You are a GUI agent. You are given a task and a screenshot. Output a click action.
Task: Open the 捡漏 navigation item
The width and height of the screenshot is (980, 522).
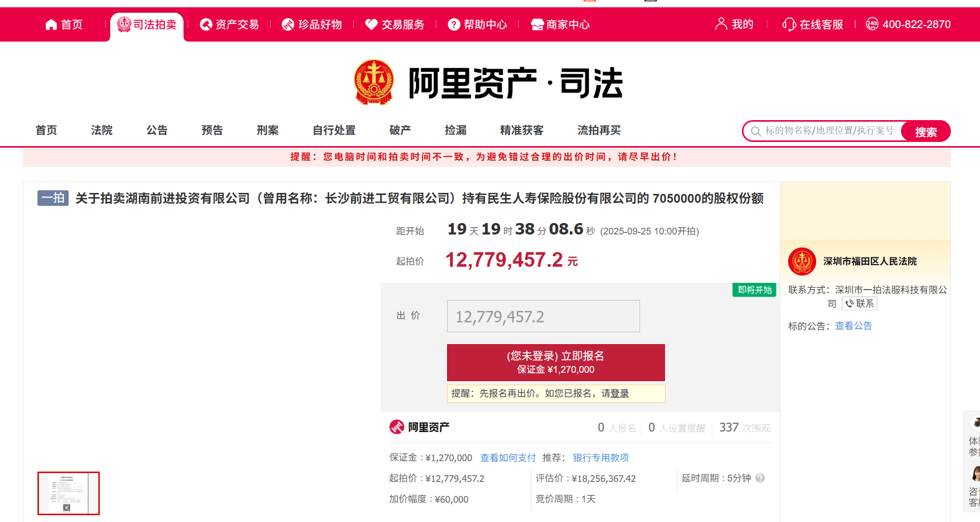(456, 130)
